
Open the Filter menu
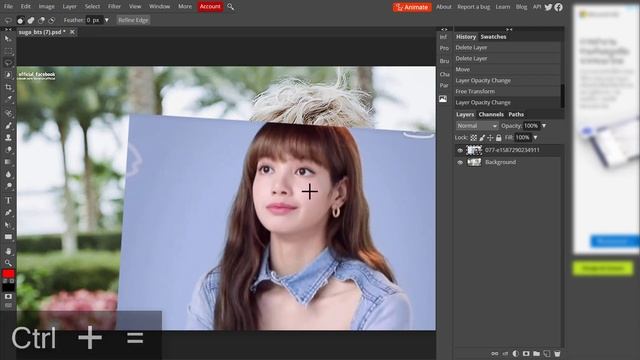114,7
